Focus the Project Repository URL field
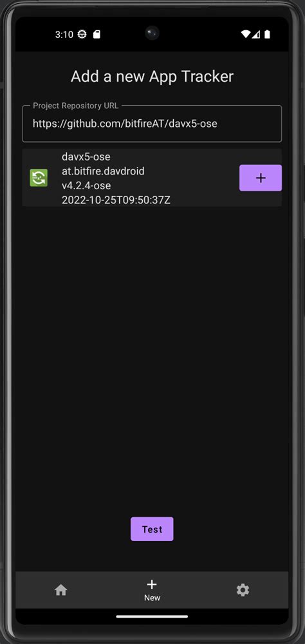This screenshot has height=644, width=305. (152, 124)
